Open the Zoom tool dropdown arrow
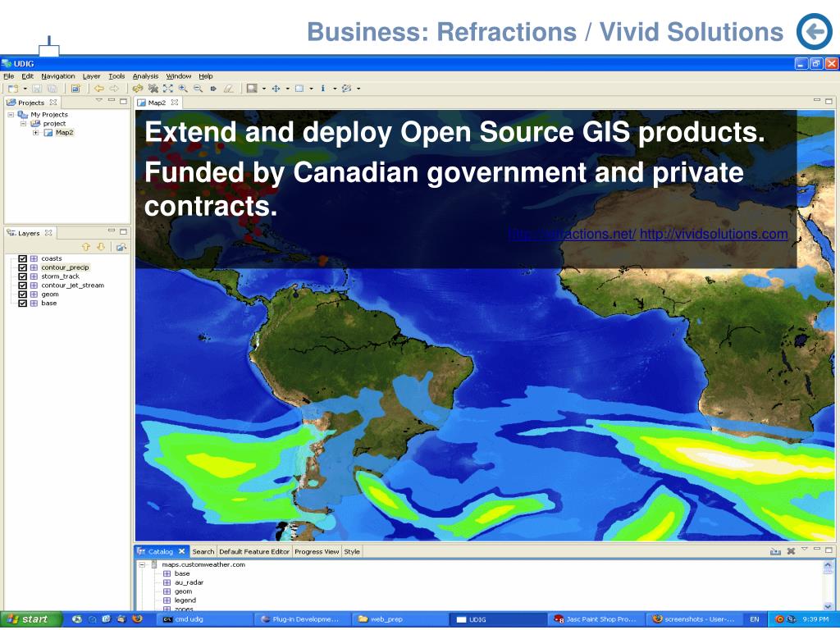This screenshot has width=840, height=630. 264,89
